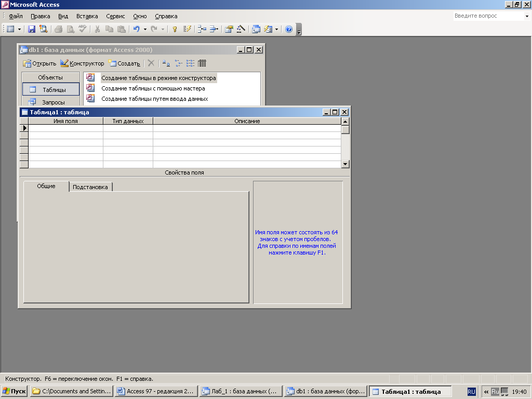532x399 pixels.
Task: Click the Имя поля column header
Action: click(65, 121)
